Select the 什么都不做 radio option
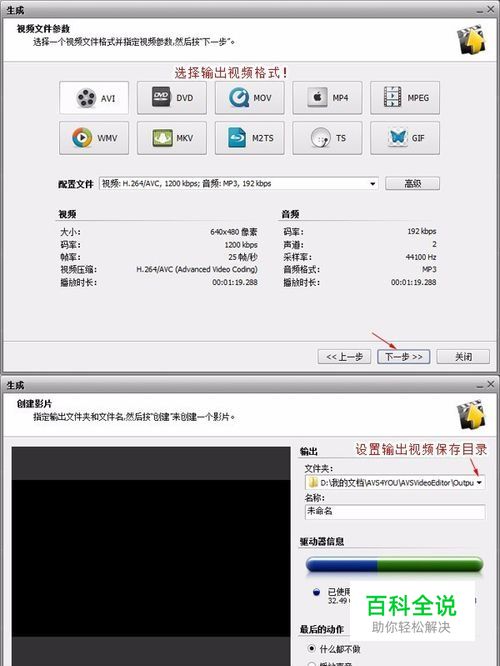500x666 pixels. click(312, 649)
